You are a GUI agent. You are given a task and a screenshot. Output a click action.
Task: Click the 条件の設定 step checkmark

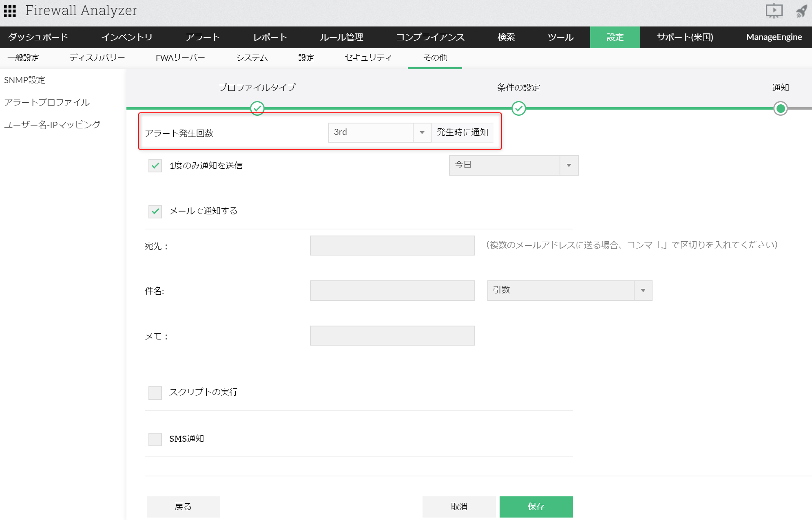(518, 108)
